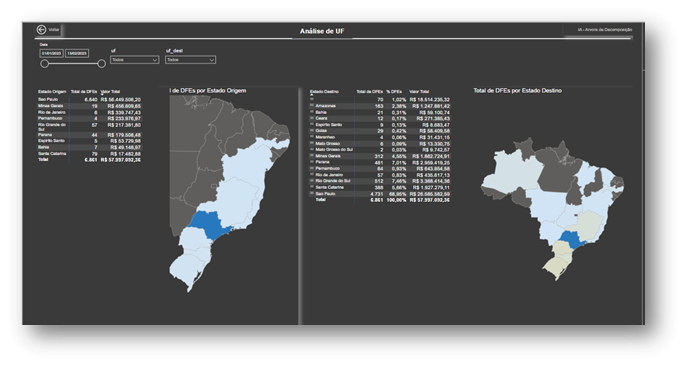This screenshot has width=687, height=367.
Task: Click 7,46% in Rio Grande do Sul row
Action: 399,181
